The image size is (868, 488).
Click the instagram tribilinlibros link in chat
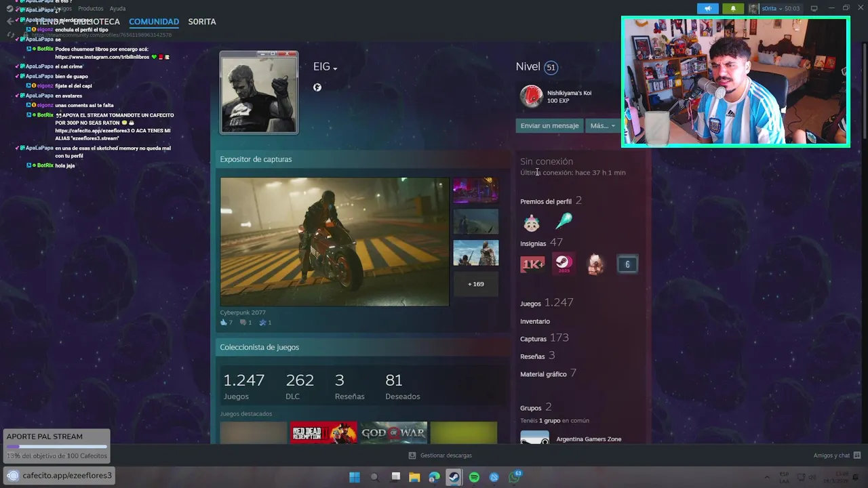[x=104, y=57]
